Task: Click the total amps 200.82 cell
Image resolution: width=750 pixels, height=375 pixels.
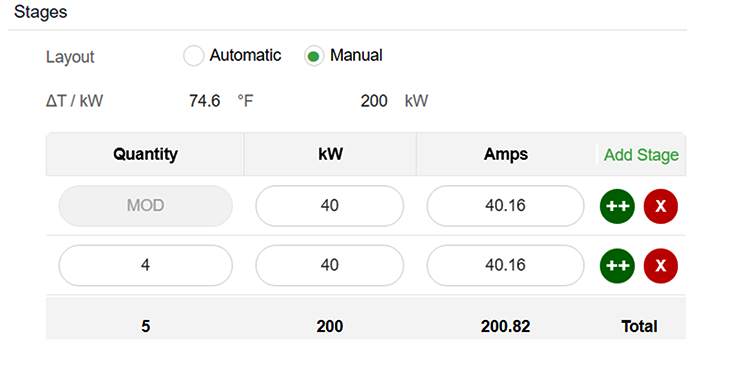Action: point(505,326)
